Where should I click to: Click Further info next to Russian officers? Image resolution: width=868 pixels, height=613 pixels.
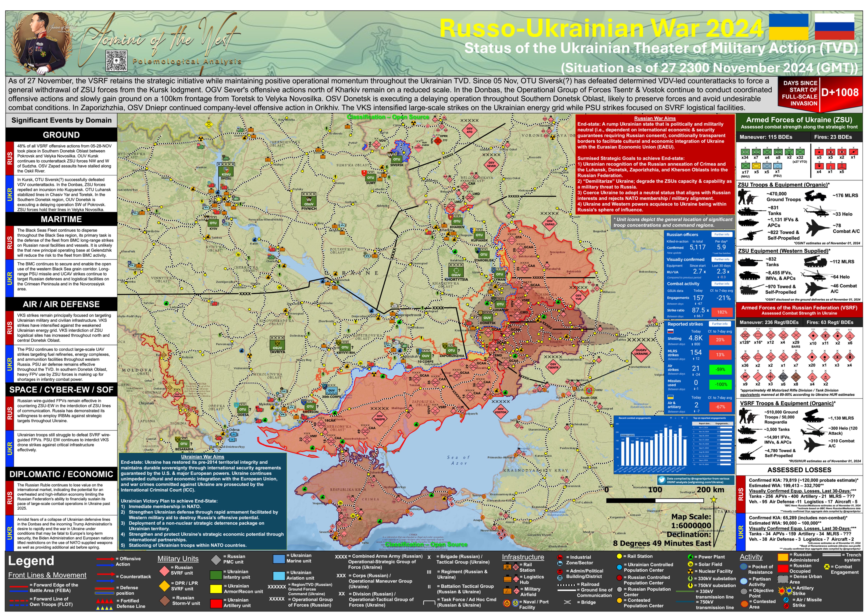point(722,234)
